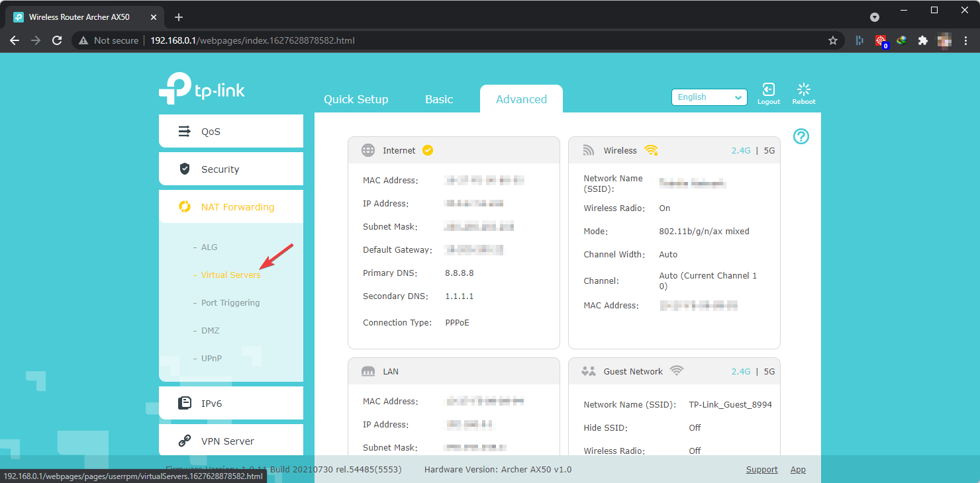Screen dimensions: 980x483
Task: Go back with browser back arrow
Action: click(15, 40)
